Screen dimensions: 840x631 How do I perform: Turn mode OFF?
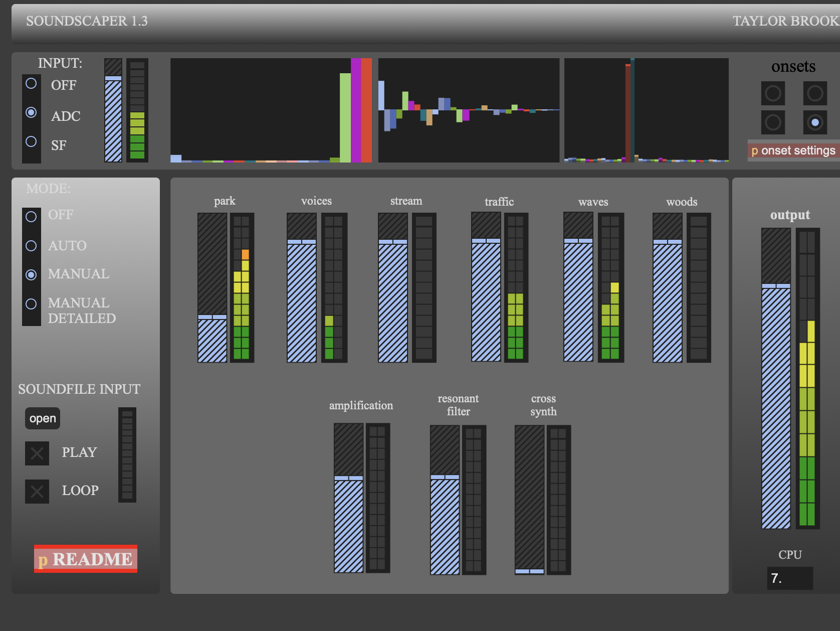click(x=31, y=217)
